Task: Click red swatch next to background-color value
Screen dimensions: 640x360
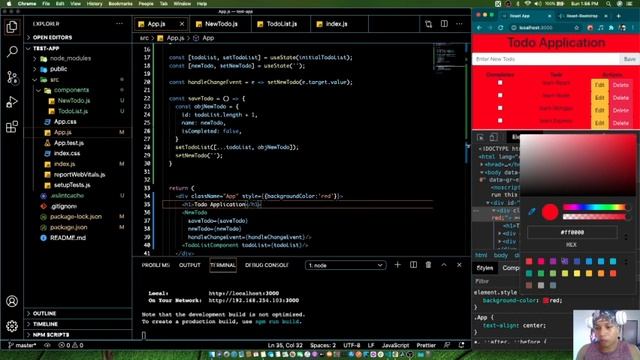Action: pyautogui.click(x=546, y=300)
